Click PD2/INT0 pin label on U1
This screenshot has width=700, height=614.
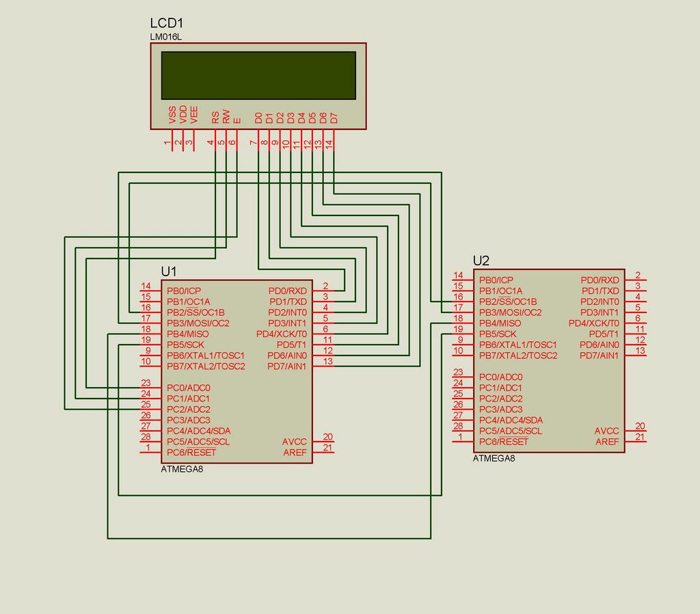288,312
